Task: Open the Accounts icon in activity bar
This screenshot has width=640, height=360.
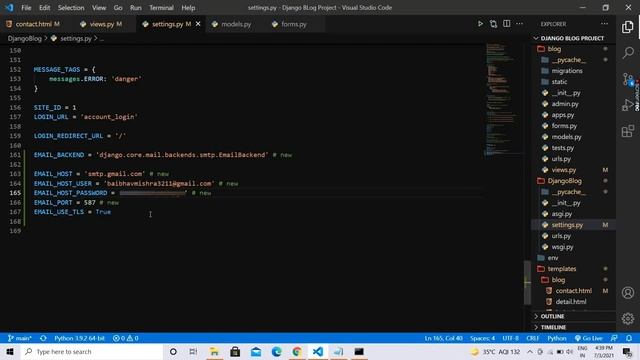Action: [x=628, y=293]
